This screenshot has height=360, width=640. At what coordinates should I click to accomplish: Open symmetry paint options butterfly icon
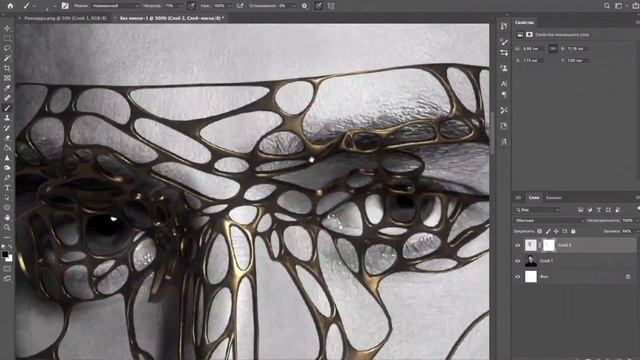pyautogui.click(x=331, y=6)
